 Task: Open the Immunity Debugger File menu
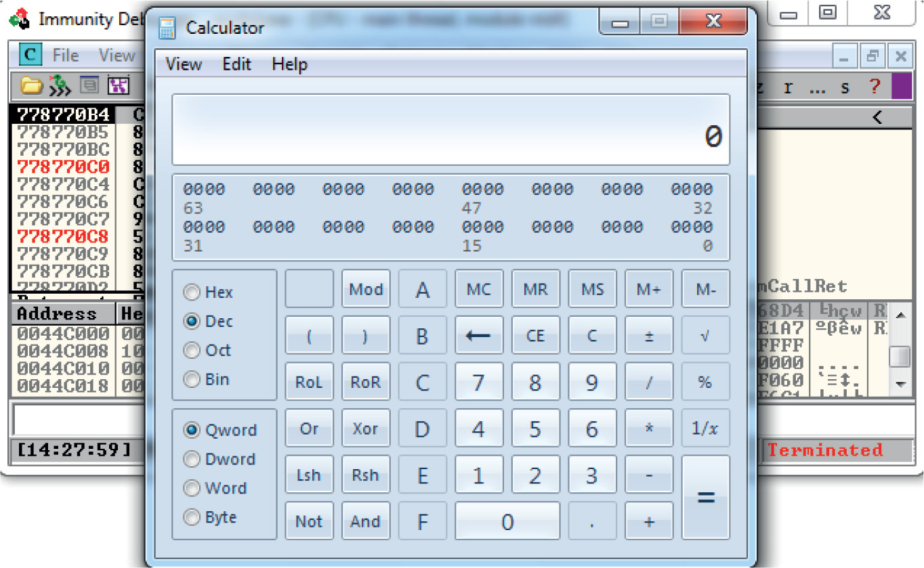65,56
